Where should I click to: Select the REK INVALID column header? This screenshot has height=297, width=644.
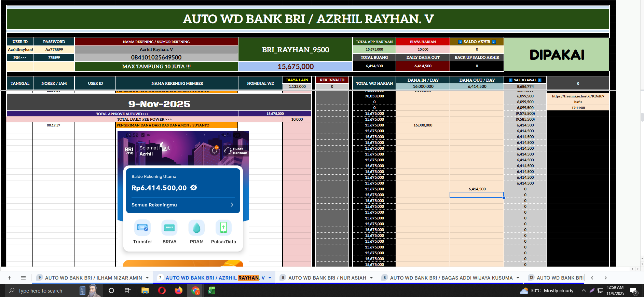pos(332,80)
